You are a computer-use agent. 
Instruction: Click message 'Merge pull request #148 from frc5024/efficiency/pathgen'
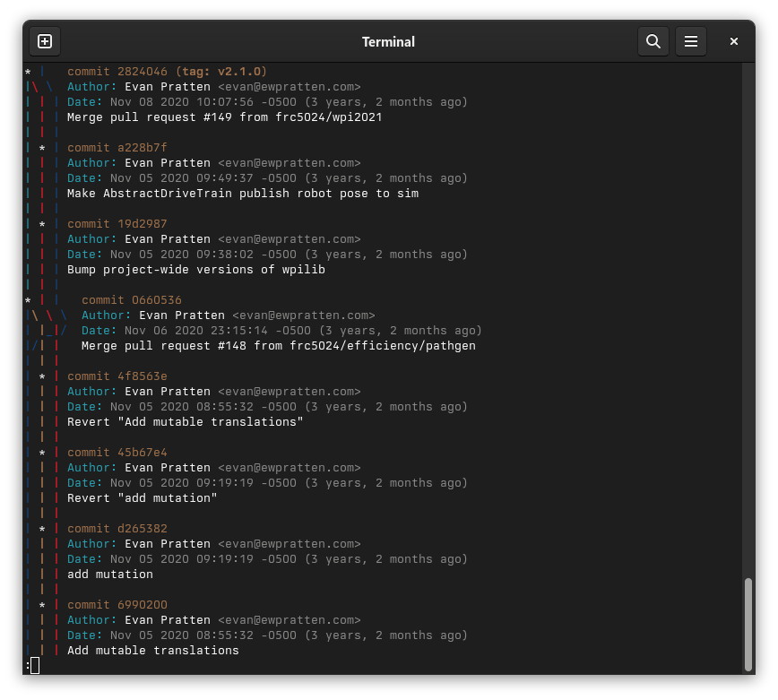[279, 346]
